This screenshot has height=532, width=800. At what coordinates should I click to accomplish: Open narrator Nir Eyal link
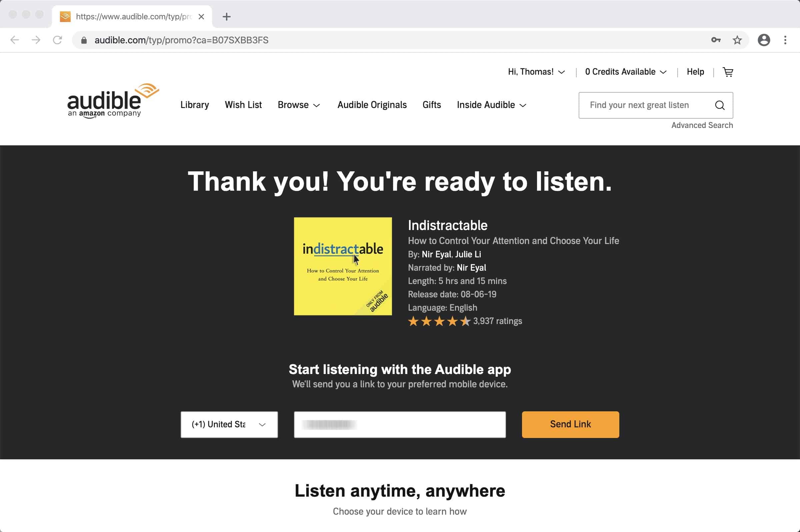click(471, 268)
